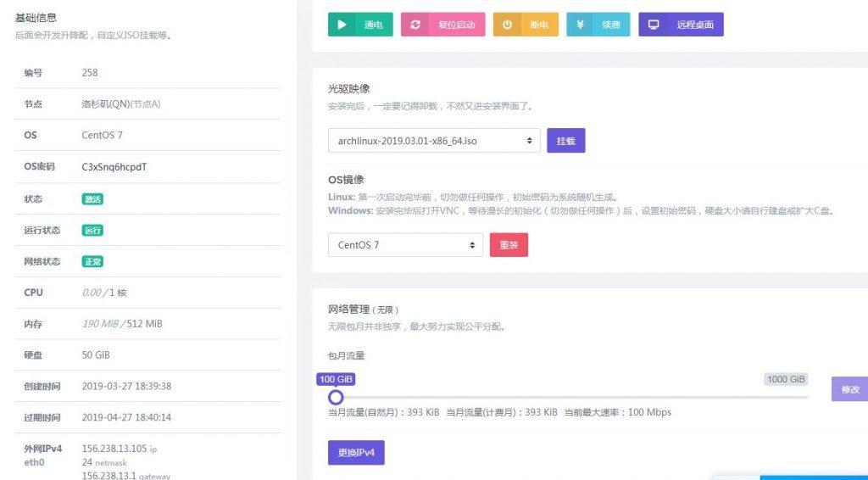Click the public IP address 156.238.13.105
868x480 pixels.
pyautogui.click(x=114, y=448)
